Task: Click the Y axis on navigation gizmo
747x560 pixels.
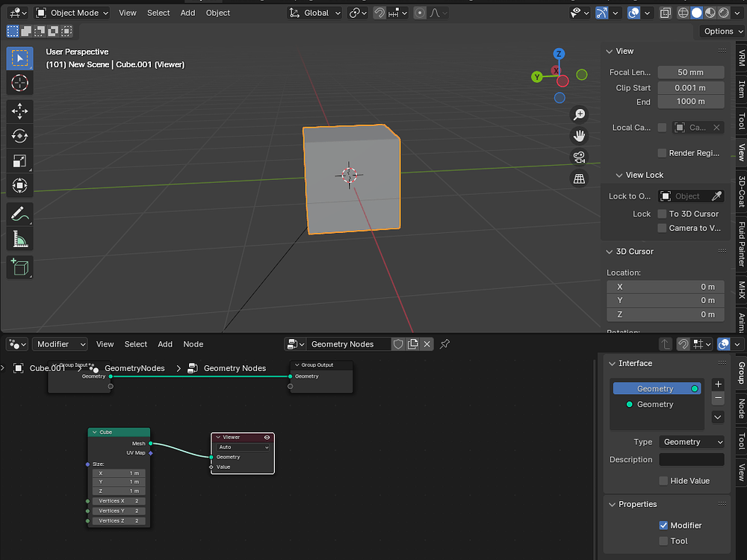Action: click(x=537, y=77)
